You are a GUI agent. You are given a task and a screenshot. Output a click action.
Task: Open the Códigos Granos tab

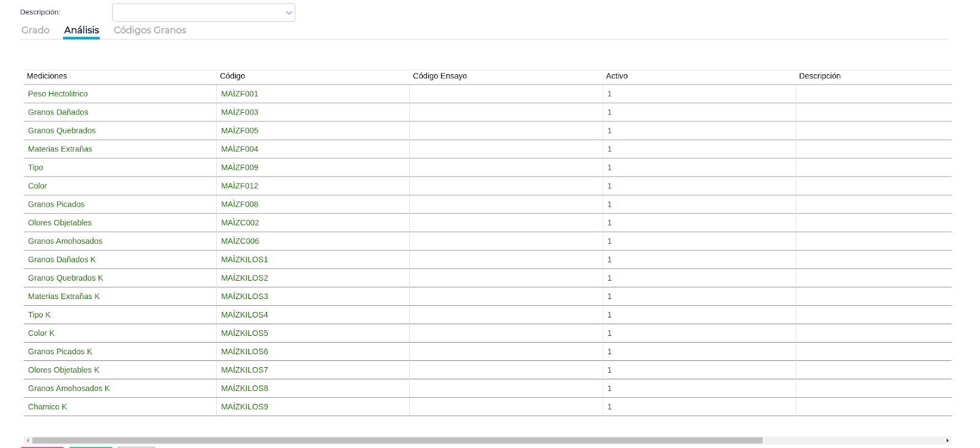pyautogui.click(x=150, y=30)
